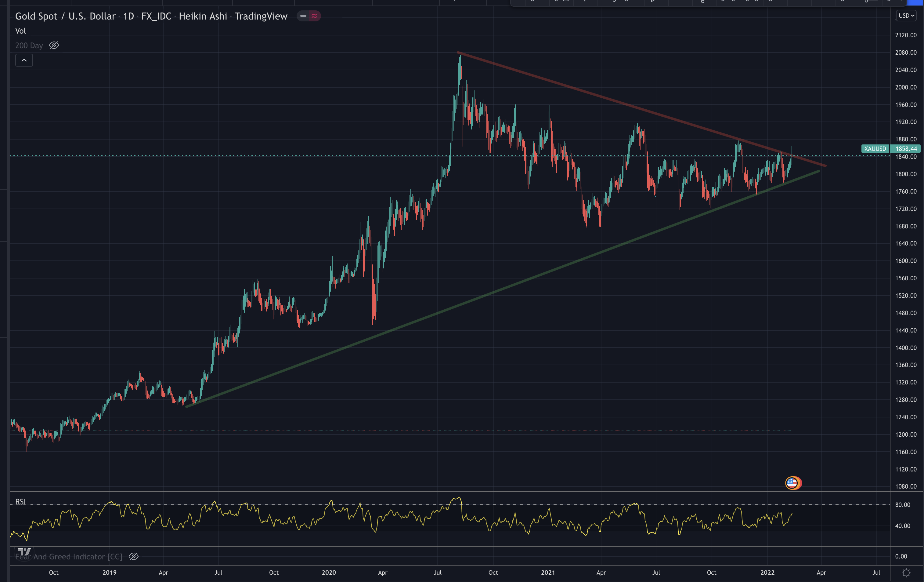Select the green ascending trendline
Image resolution: width=924 pixels, height=582 pixels.
tap(460, 305)
